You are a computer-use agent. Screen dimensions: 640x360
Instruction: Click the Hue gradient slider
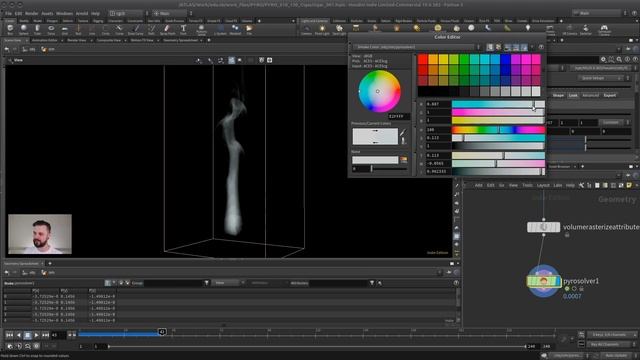[x=498, y=130]
